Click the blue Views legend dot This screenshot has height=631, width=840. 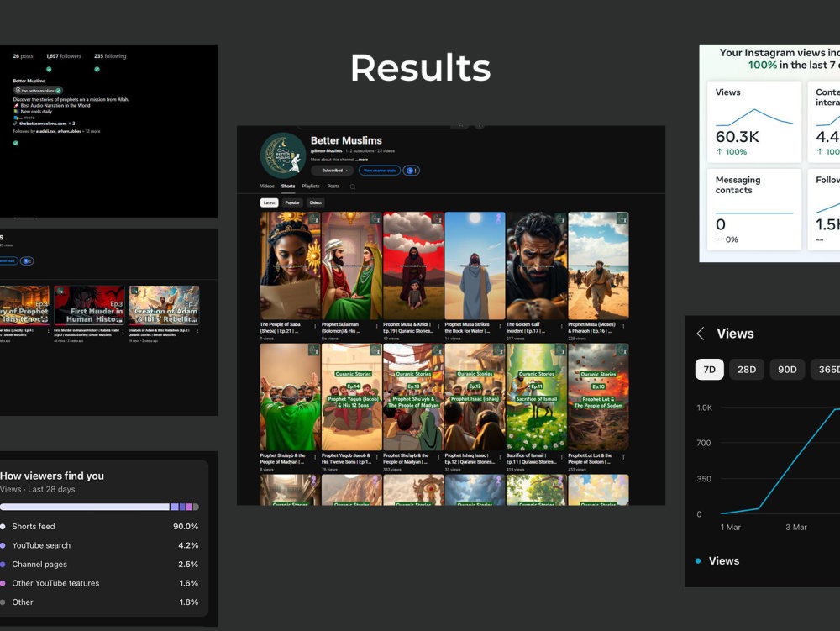[698, 560]
